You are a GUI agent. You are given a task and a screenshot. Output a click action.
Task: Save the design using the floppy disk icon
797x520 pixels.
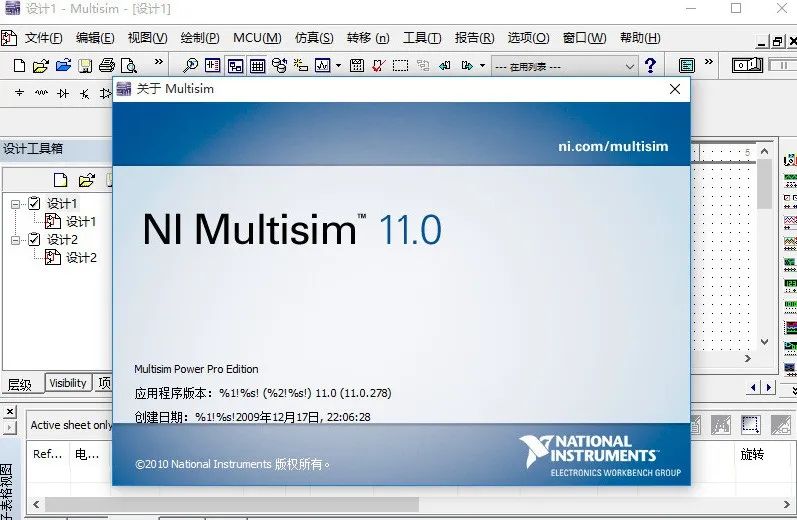click(x=85, y=66)
